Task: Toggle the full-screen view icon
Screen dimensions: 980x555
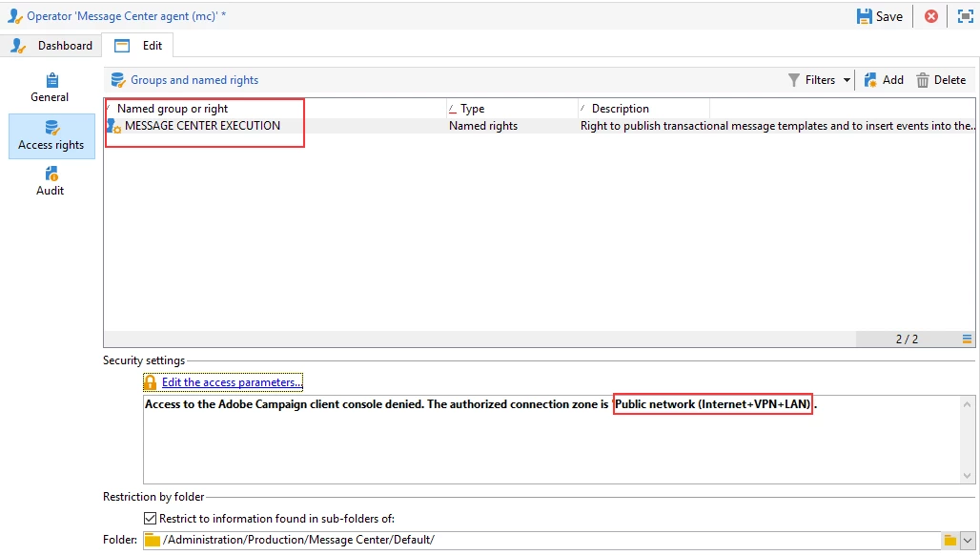Action: [965, 16]
